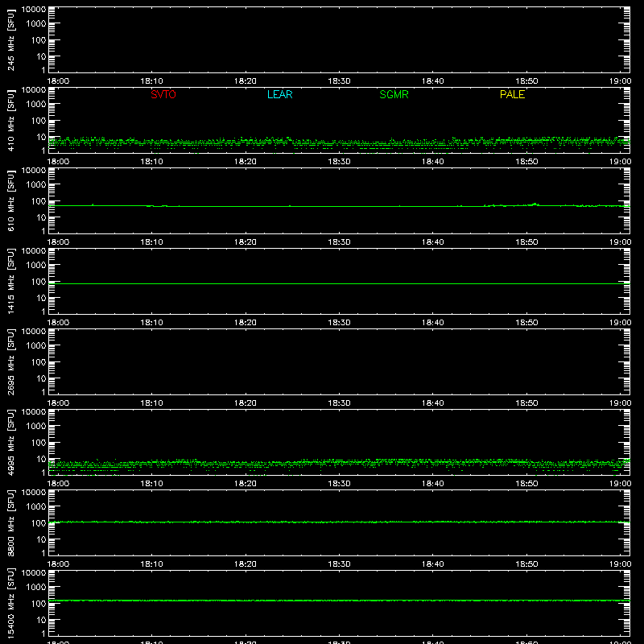Click the 1000 tick label on 2695 MHz axis
Viewport: 644px width, 644px height.
tap(36, 346)
